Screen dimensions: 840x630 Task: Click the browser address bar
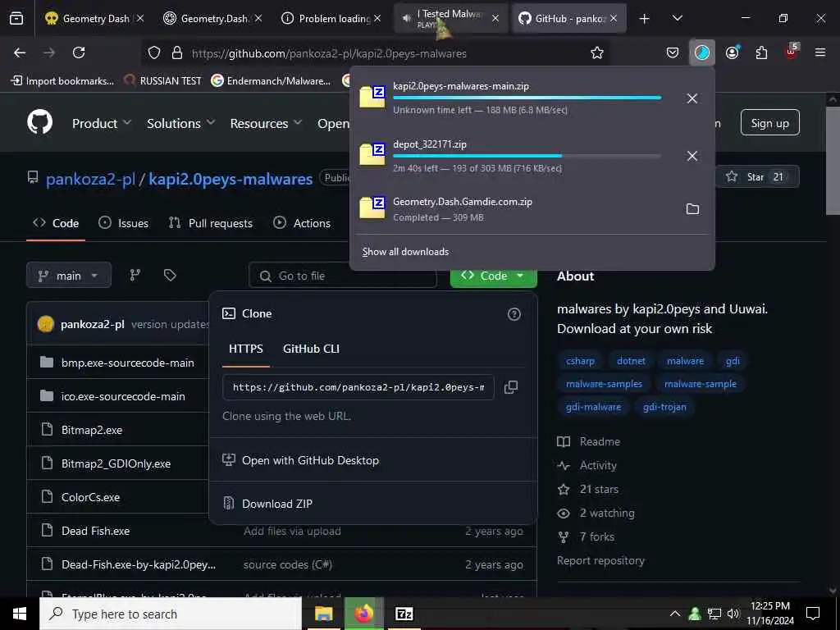click(x=375, y=52)
